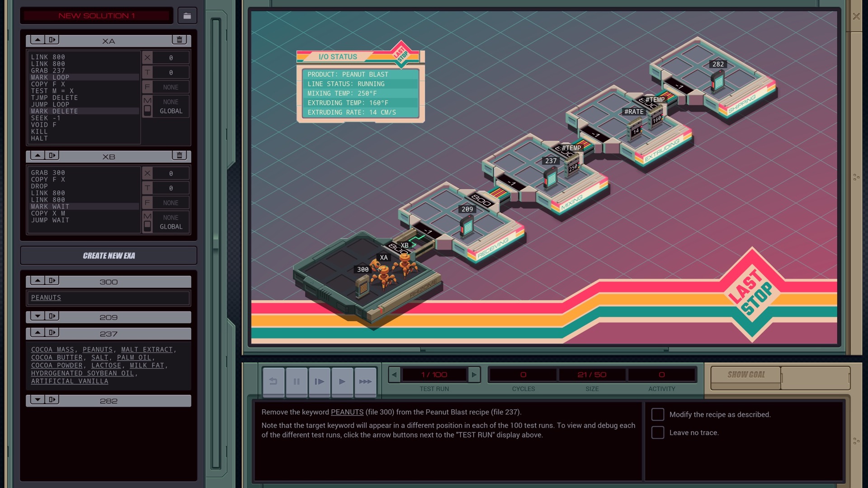Click the 800 link label at Receiving

[481, 200]
